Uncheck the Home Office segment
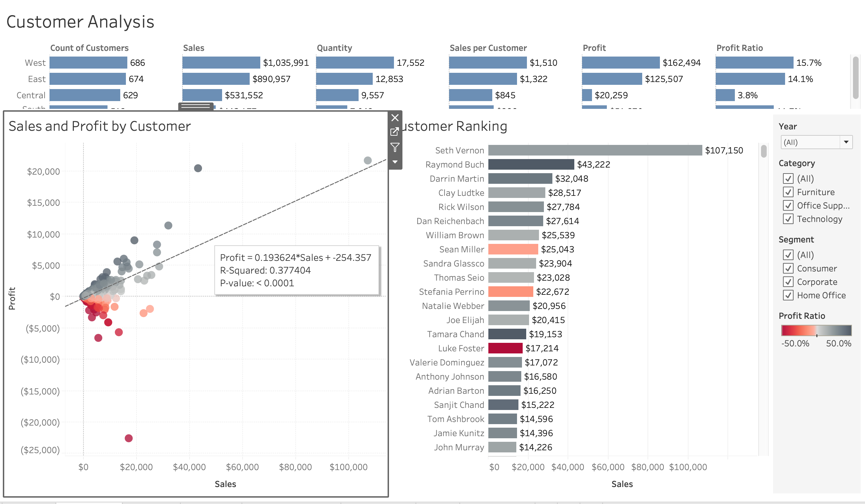 pyautogui.click(x=788, y=295)
